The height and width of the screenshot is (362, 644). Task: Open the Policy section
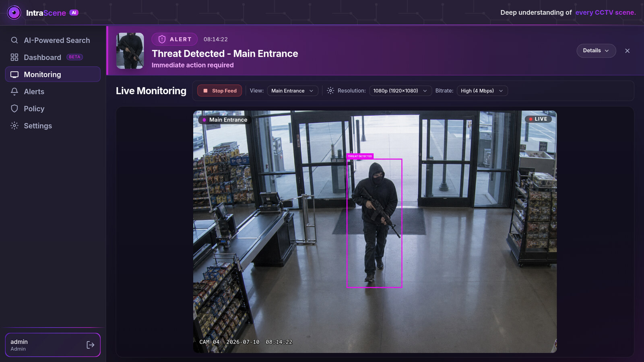(x=53, y=109)
